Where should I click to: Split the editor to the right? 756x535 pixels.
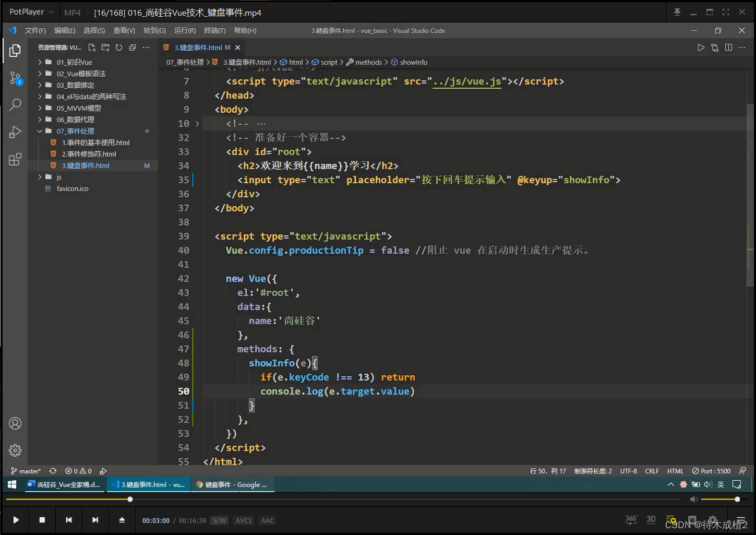(x=728, y=47)
